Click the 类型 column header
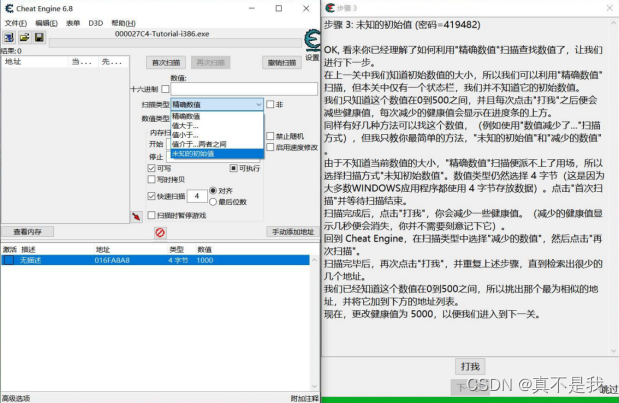 (176, 249)
